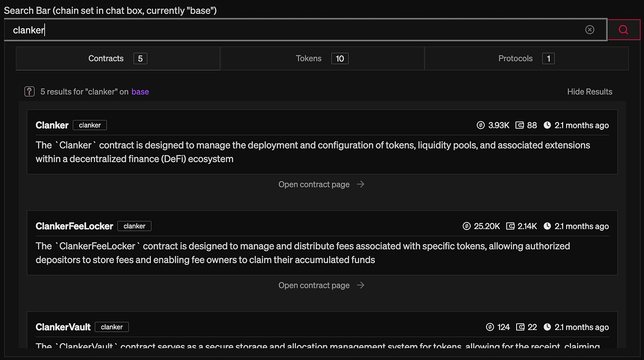Click the red search magnifier button

(624, 30)
